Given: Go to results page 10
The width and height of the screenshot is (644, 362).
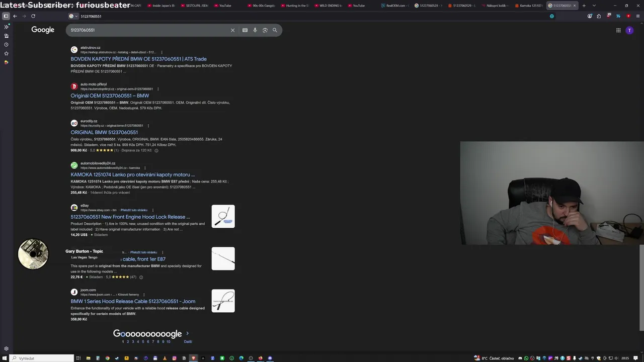Looking at the screenshot, I should pos(168,341).
